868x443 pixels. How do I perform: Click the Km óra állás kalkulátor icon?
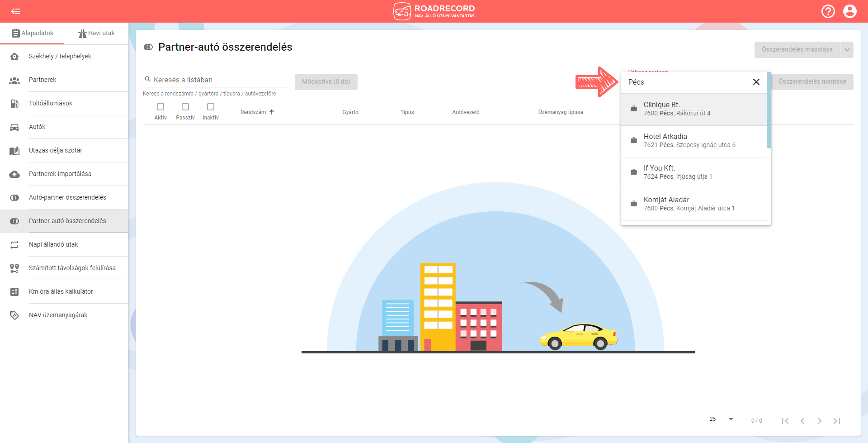(x=14, y=292)
